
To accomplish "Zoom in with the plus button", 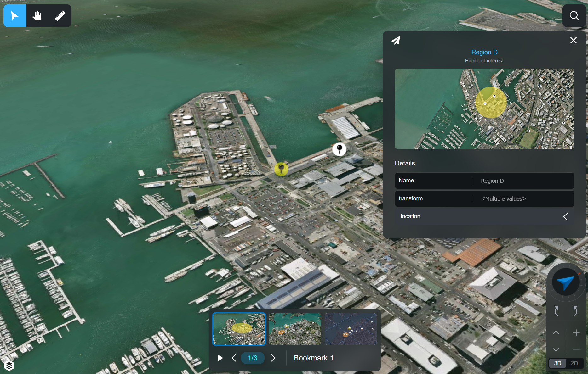I will [x=576, y=333].
